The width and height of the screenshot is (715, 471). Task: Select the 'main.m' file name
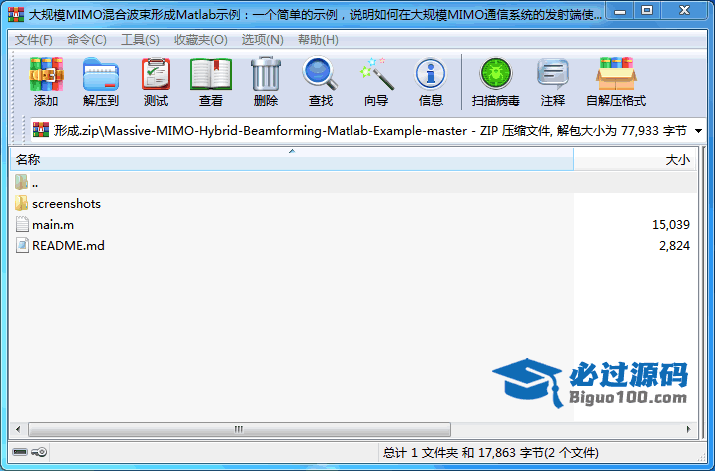pyautogui.click(x=53, y=224)
